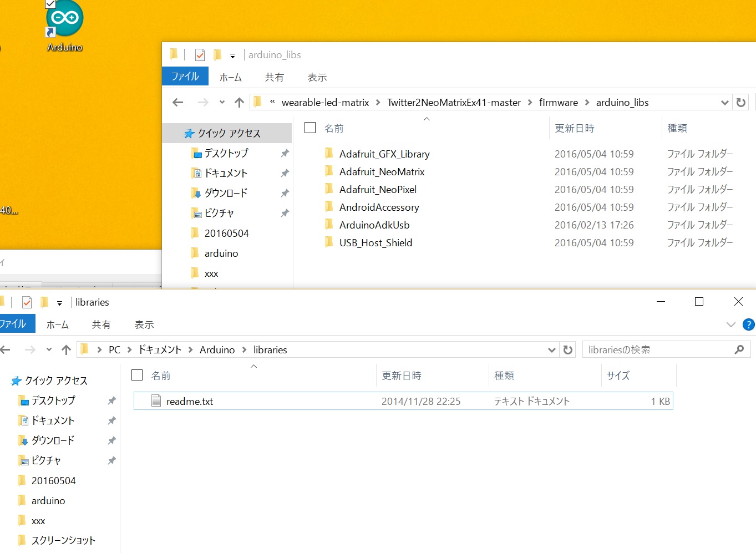Open the ホーム tab in the arduino_libs window
Image resolution: width=756 pixels, height=553 pixels.
(230, 77)
